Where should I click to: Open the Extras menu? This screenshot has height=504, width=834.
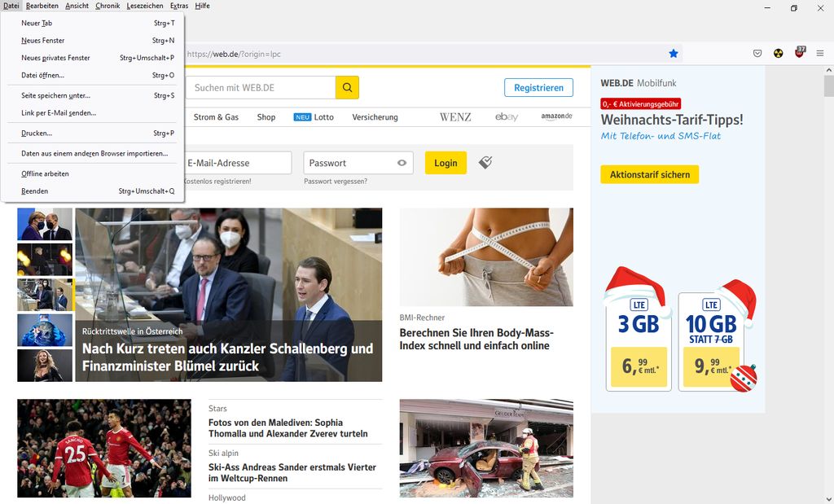(x=178, y=6)
